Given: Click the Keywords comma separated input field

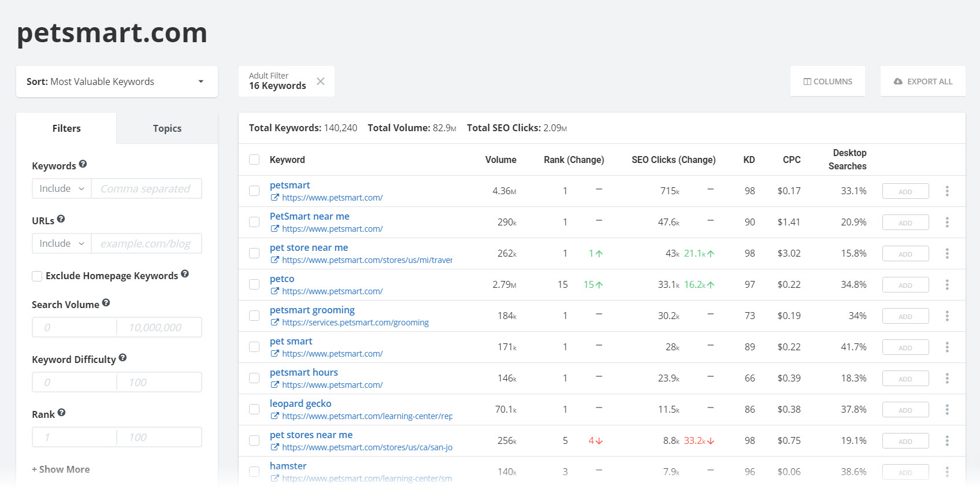Looking at the screenshot, I should (x=147, y=188).
